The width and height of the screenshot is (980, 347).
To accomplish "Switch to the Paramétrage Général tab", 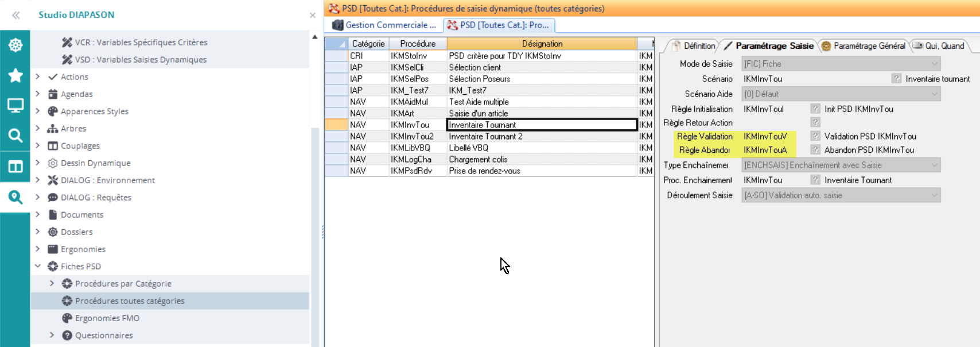I will [x=864, y=46].
